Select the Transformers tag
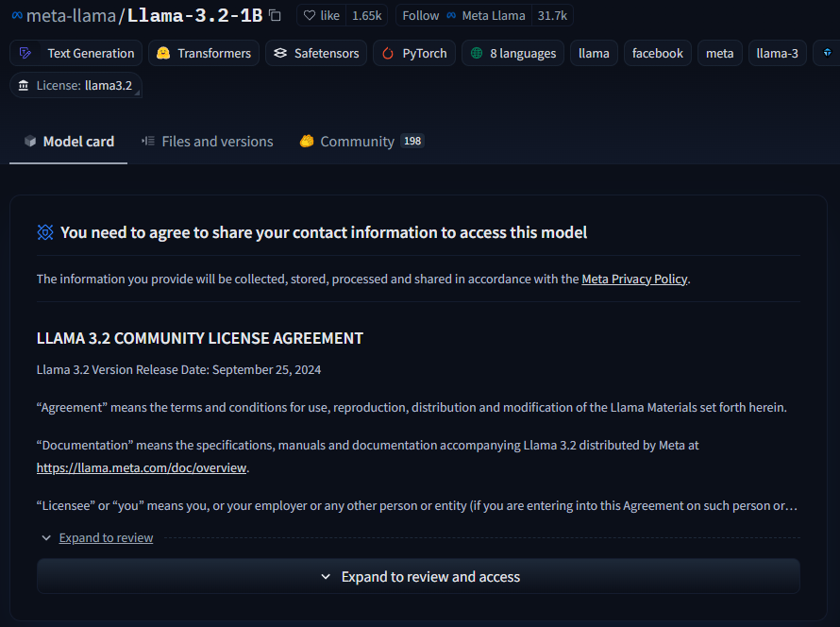The image size is (840, 627). tap(204, 53)
